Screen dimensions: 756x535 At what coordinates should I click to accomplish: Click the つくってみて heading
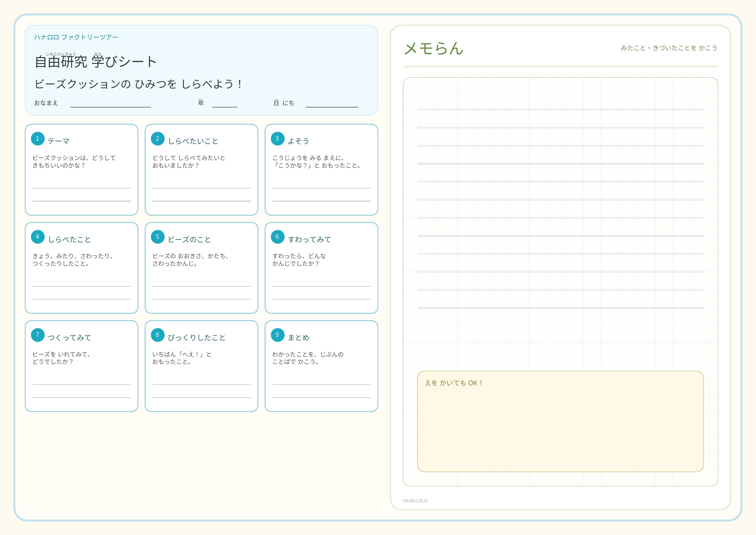pos(69,338)
